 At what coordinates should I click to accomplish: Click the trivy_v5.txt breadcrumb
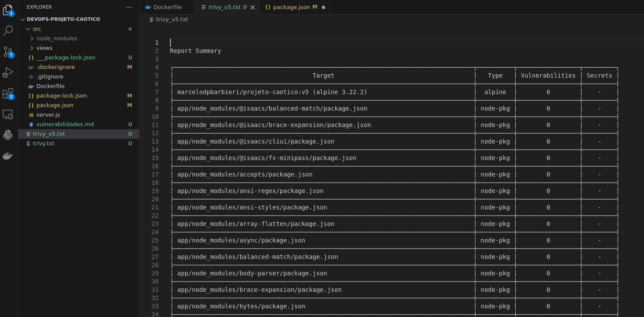pyautogui.click(x=172, y=19)
